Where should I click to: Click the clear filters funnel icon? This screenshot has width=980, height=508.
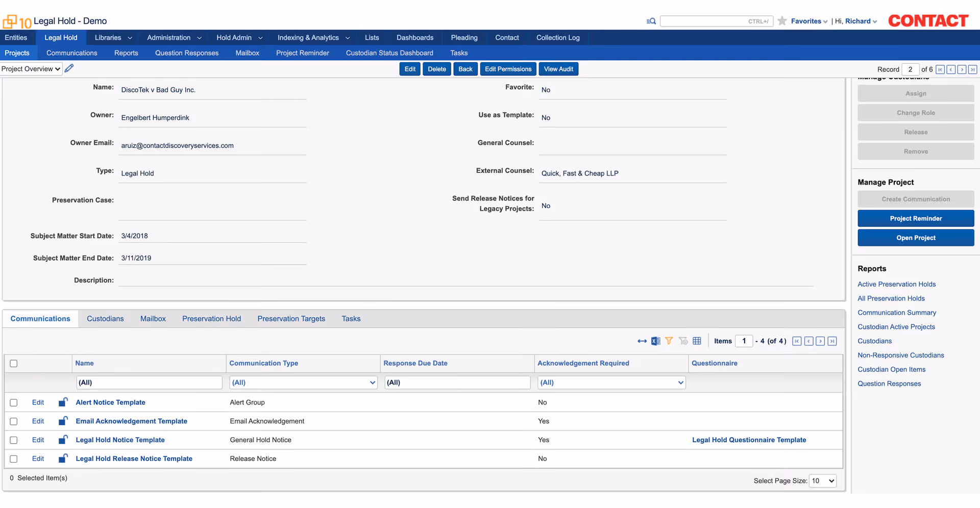683,341
